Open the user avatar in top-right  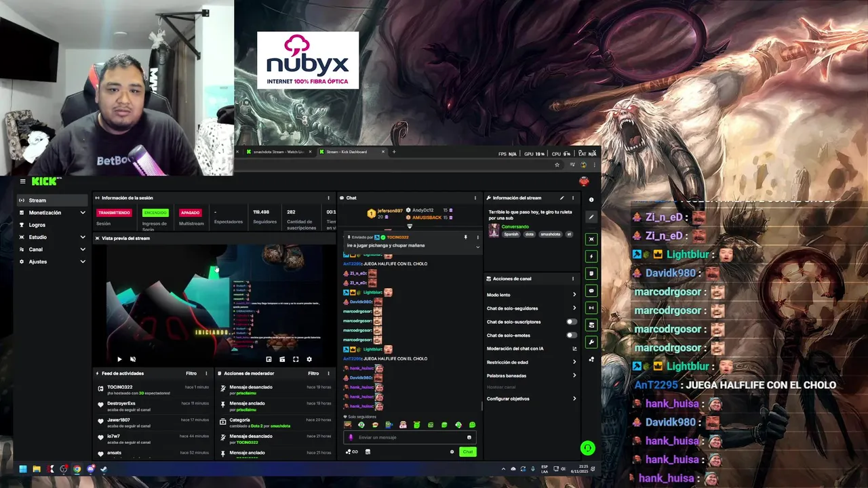coord(584,181)
